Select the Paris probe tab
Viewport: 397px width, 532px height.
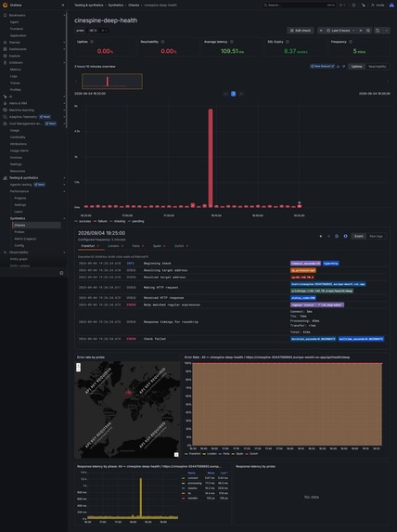[137, 246]
